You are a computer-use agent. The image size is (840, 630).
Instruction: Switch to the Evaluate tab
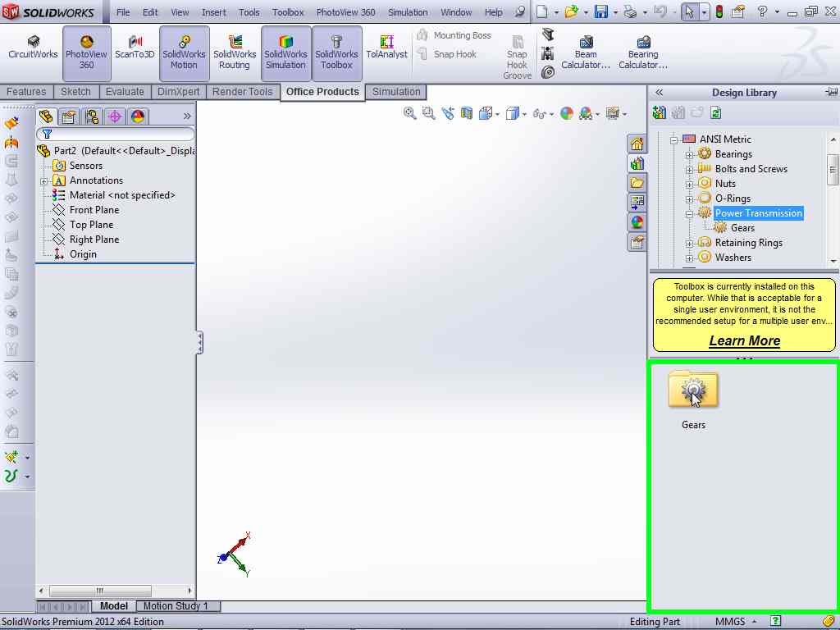coord(125,92)
